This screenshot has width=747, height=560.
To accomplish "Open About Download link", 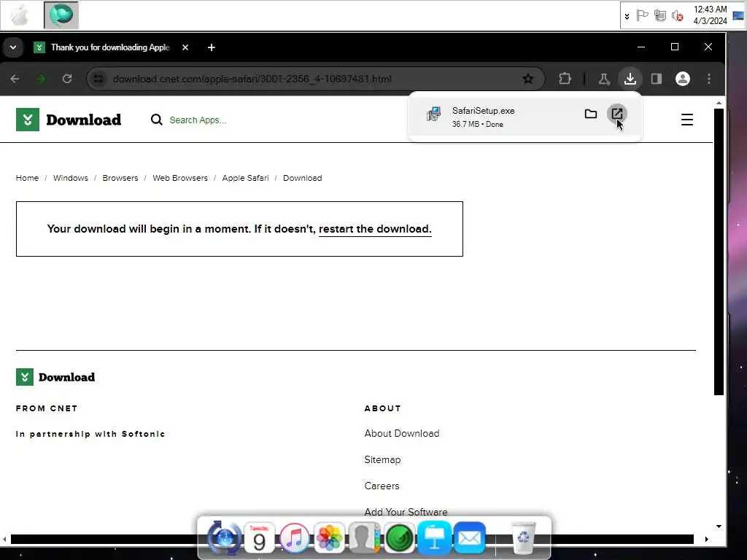I will pos(402,433).
